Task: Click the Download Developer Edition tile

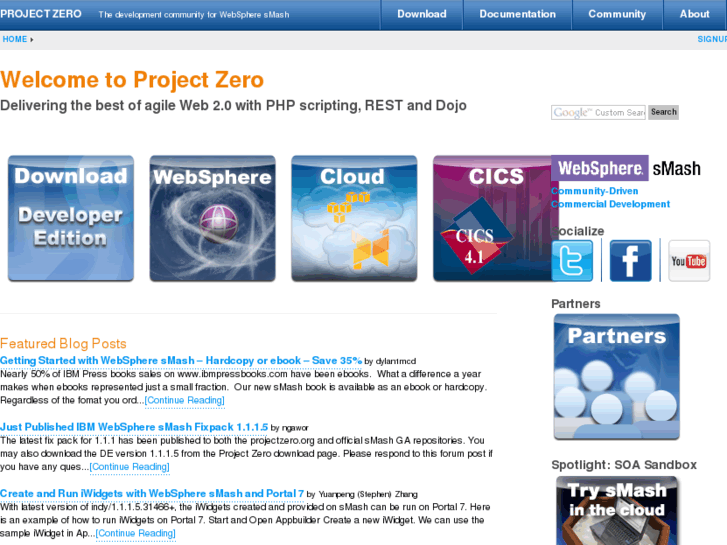Action: [x=71, y=218]
